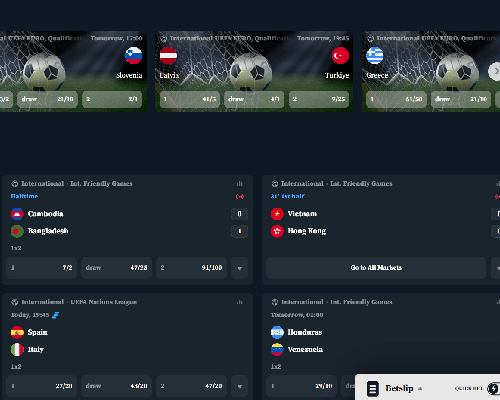Click the Vietnam flag icon
This screenshot has width=500, height=400.
click(277, 214)
